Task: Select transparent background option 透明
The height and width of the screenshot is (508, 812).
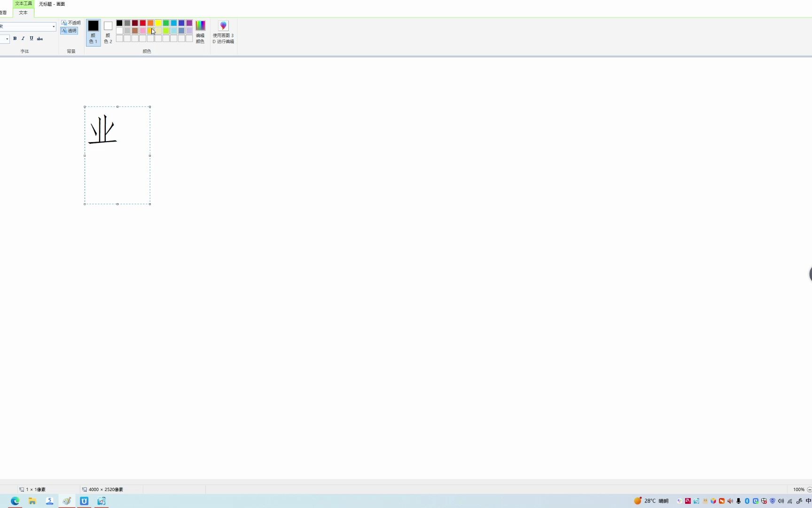Action: click(69, 31)
